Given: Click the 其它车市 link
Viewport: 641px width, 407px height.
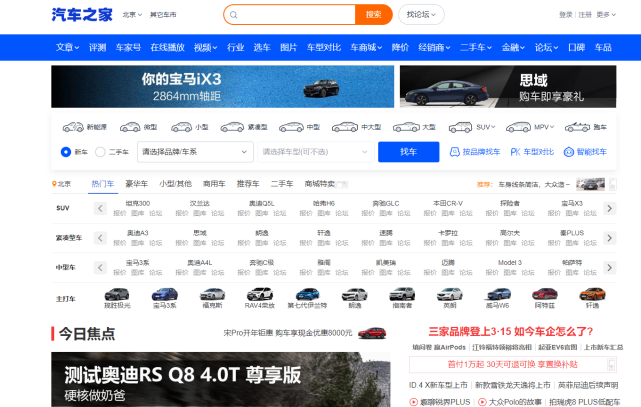Looking at the screenshot, I should 163,15.
